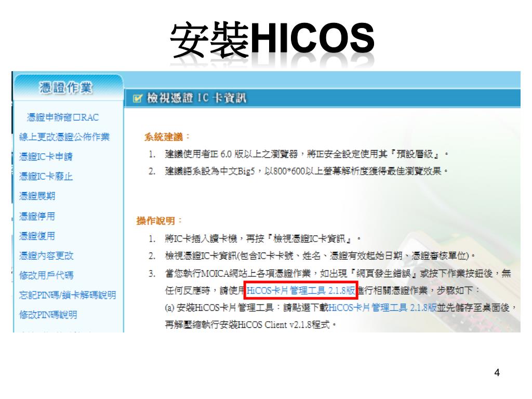Viewport: 532px width, 399px height.
Task: Download HiCOS卡片管理工具 2.1.8版 in step (a)
Action: [x=382, y=308]
